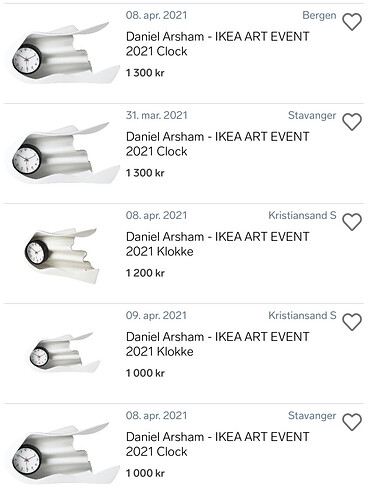Click the 31. mar. Stavanger clock thumbnail
Screen dimensions: 369x500
click(63, 153)
